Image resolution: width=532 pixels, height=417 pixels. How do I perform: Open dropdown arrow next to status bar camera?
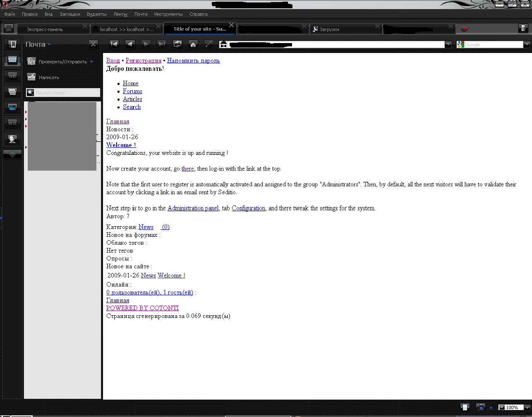[491, 408]
